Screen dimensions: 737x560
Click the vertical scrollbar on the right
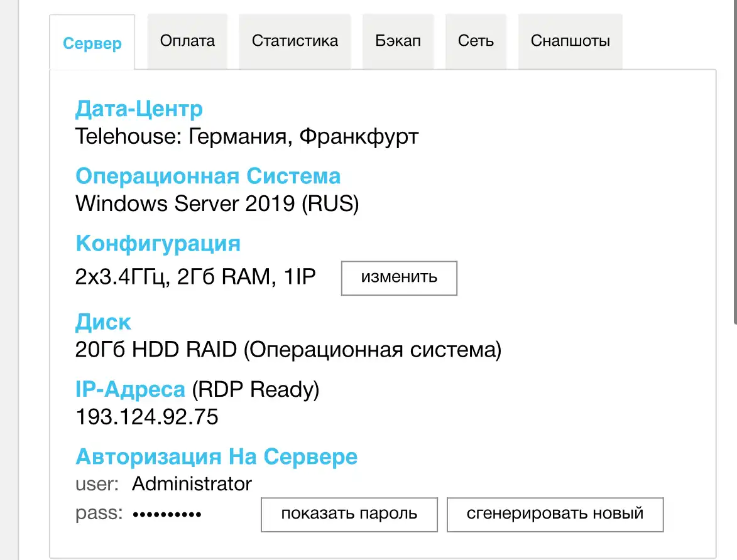click(x=735, y=162)
